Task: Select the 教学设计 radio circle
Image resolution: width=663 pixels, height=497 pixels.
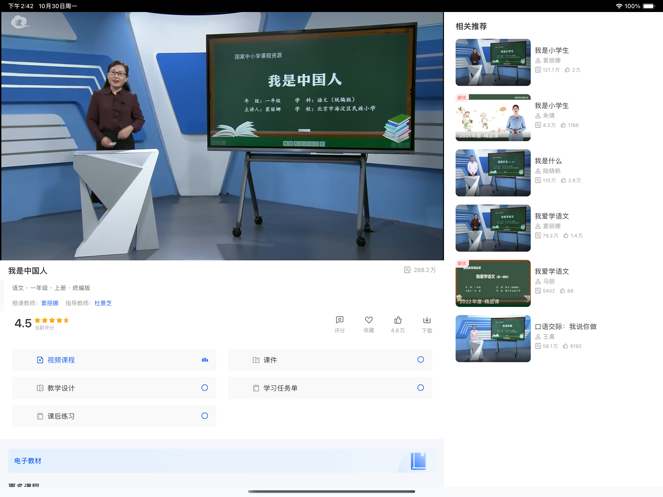Action: click(205, 388)
